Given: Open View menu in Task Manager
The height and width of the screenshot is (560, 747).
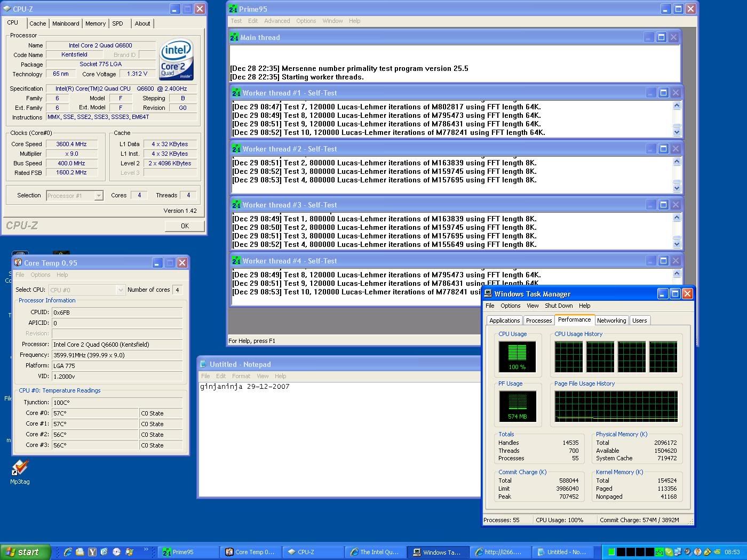Looking at the screenshot, I should point(533,306).
